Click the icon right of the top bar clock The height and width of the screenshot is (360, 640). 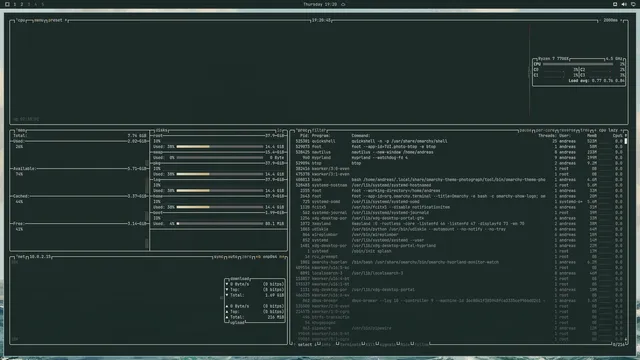(x=343, y=4)
